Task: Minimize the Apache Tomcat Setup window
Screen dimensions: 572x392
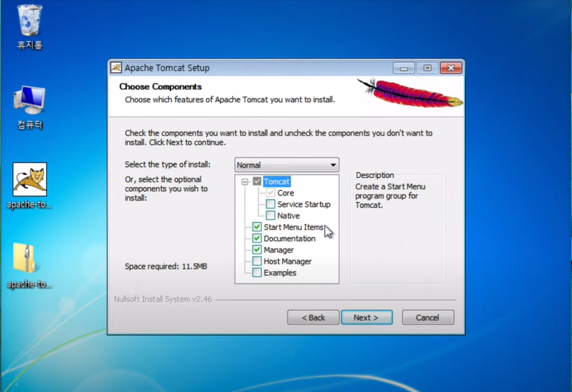Action: 404,68
